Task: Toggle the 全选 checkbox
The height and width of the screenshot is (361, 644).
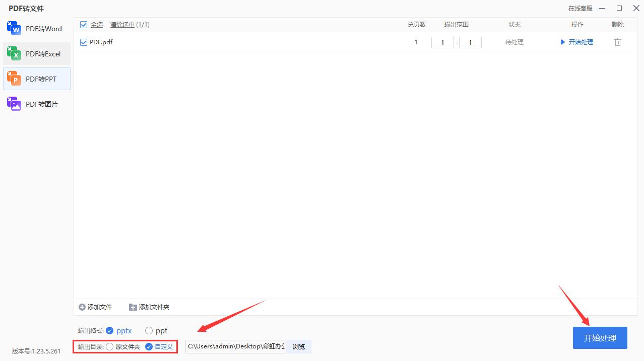Action: point(84,25)
